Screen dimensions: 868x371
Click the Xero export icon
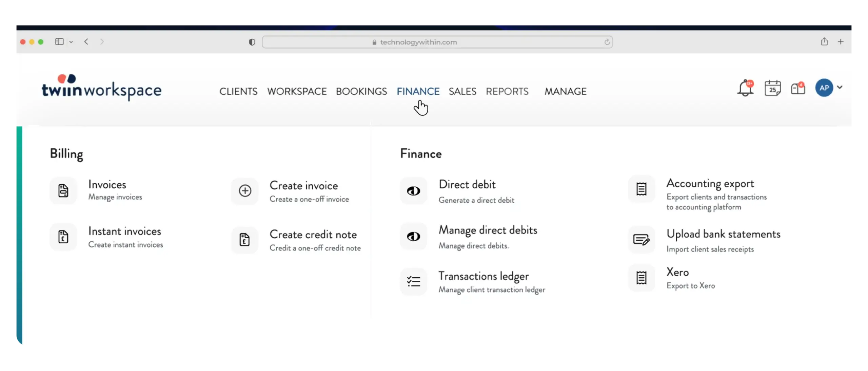tap(641, 278)
